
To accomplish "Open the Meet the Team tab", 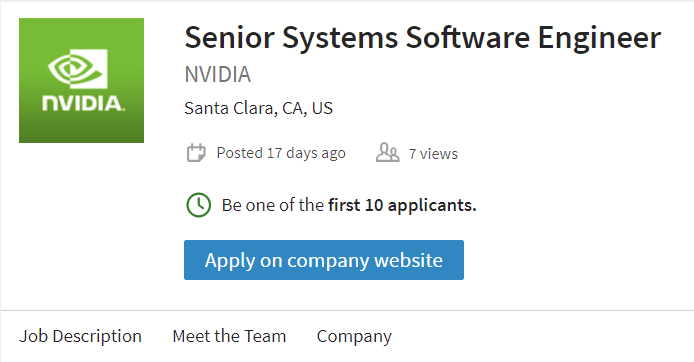I will [x=229, y=336].
